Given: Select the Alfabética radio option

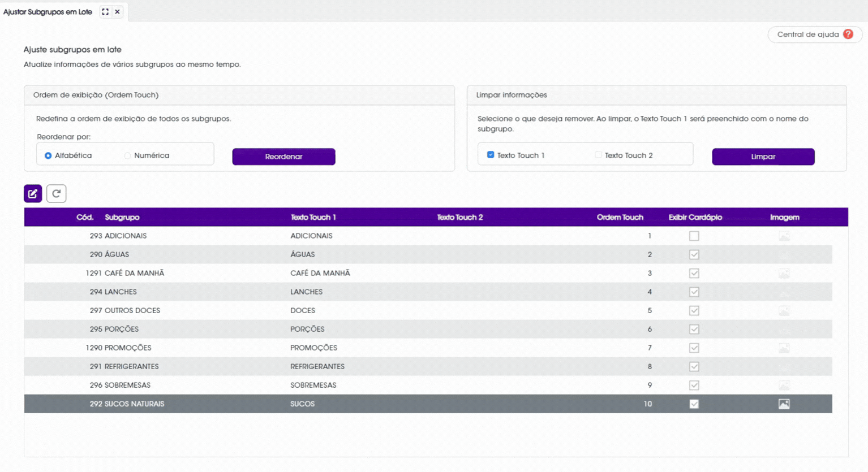Looking at the screenshot, I should point(48,155).
